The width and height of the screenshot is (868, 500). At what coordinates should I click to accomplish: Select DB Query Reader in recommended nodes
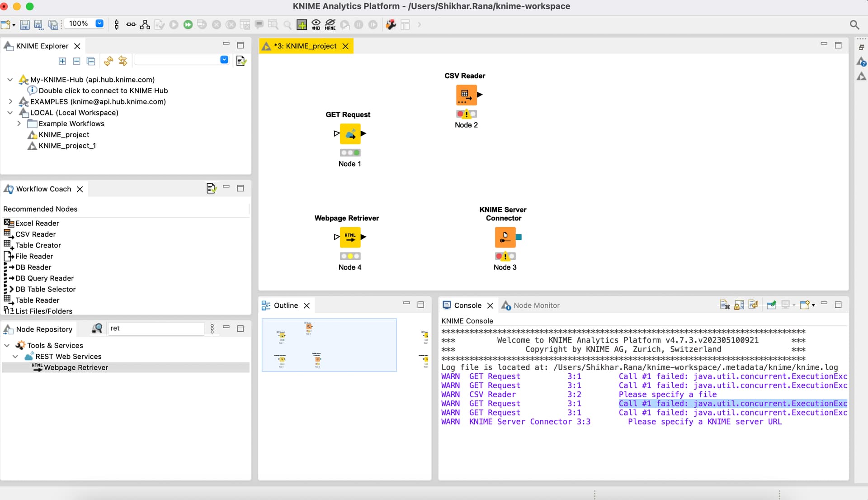click(44, 278)
